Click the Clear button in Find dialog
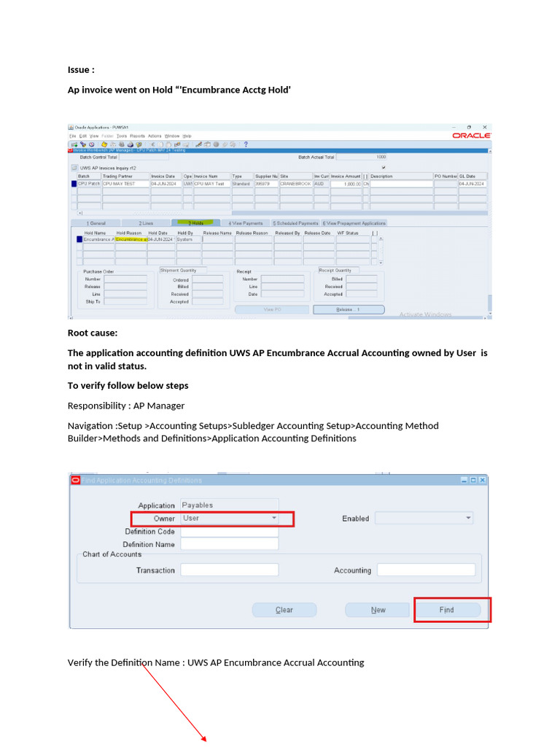 pyautogui.click(x=284, y=610)
